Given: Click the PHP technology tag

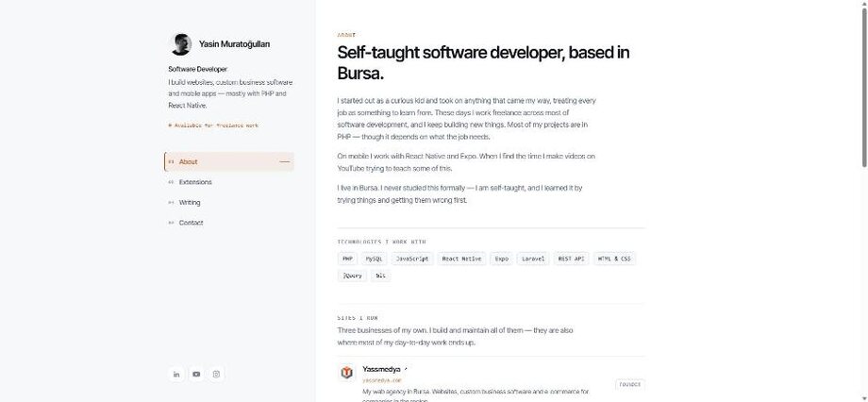Looking at the screenshot, I should click(x=347, y=259).
